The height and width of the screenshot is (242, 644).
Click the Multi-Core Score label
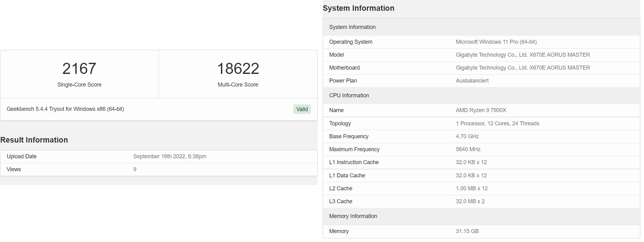pos(238,85)
